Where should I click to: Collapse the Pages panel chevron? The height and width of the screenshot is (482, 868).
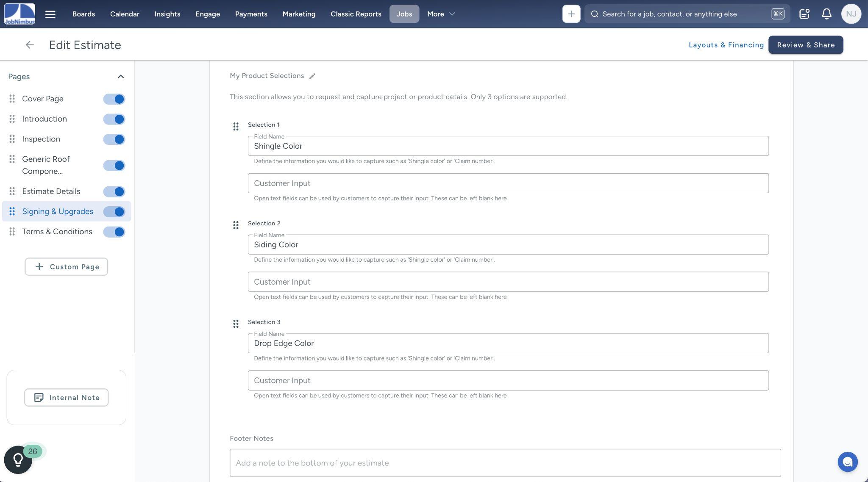(x=120, y=77)
